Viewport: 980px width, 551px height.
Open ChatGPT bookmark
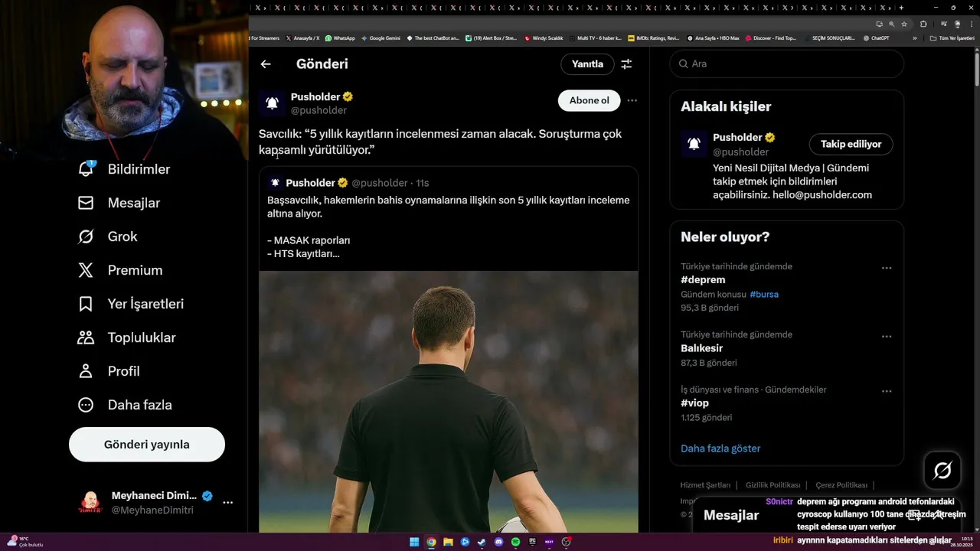pos(876,37)
